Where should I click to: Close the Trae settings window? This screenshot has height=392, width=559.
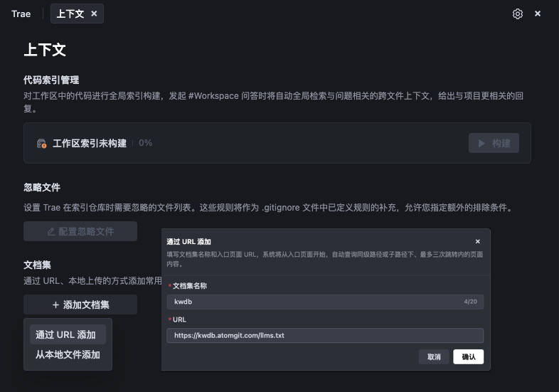click(538, 14)
